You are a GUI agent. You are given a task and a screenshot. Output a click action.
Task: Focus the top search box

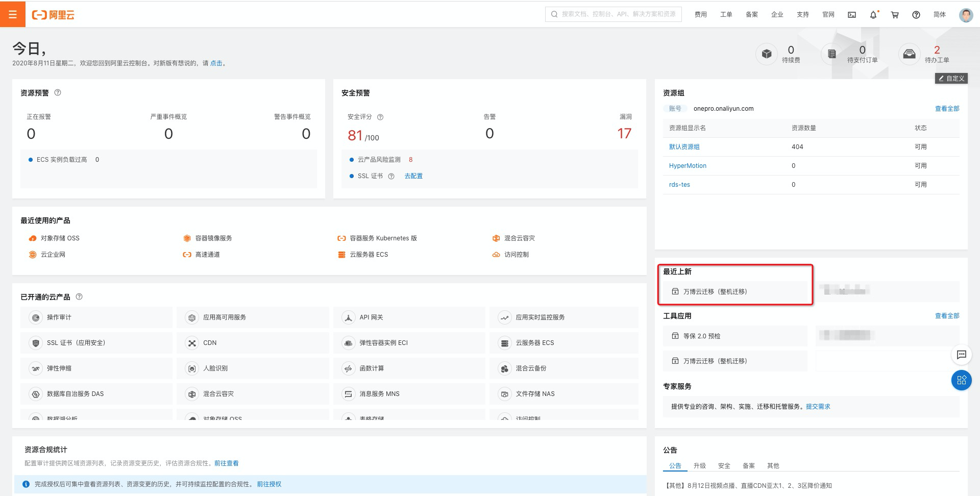[614, 14]
